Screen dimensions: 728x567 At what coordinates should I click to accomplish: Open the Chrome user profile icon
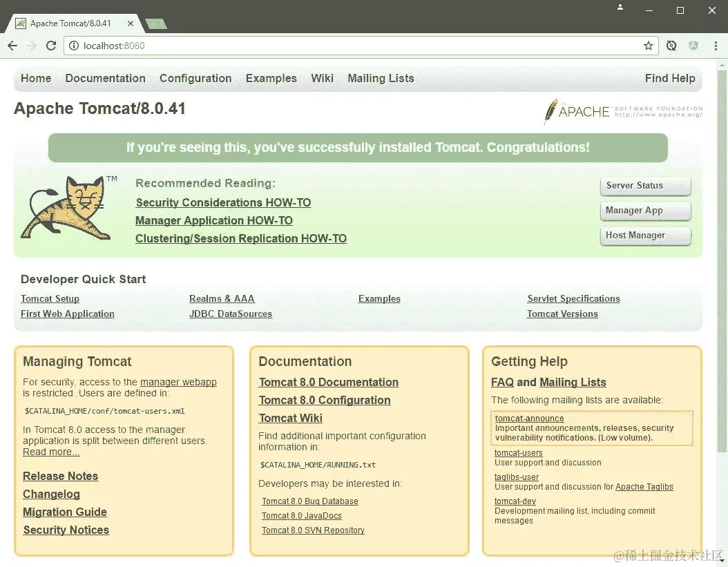pos(620,8)
